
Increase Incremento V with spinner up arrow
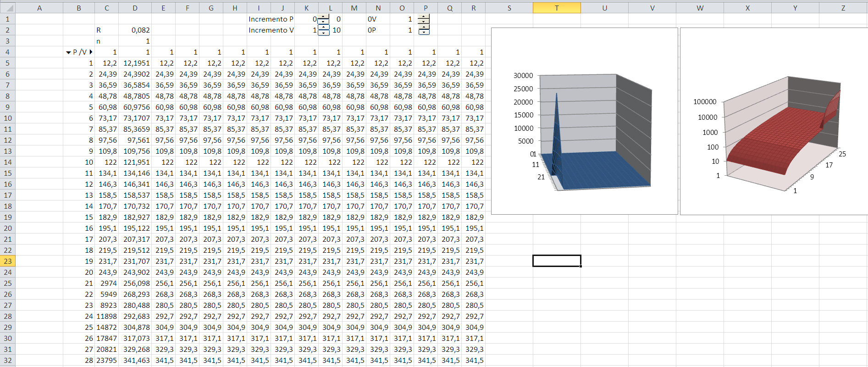tap(324, 28)
